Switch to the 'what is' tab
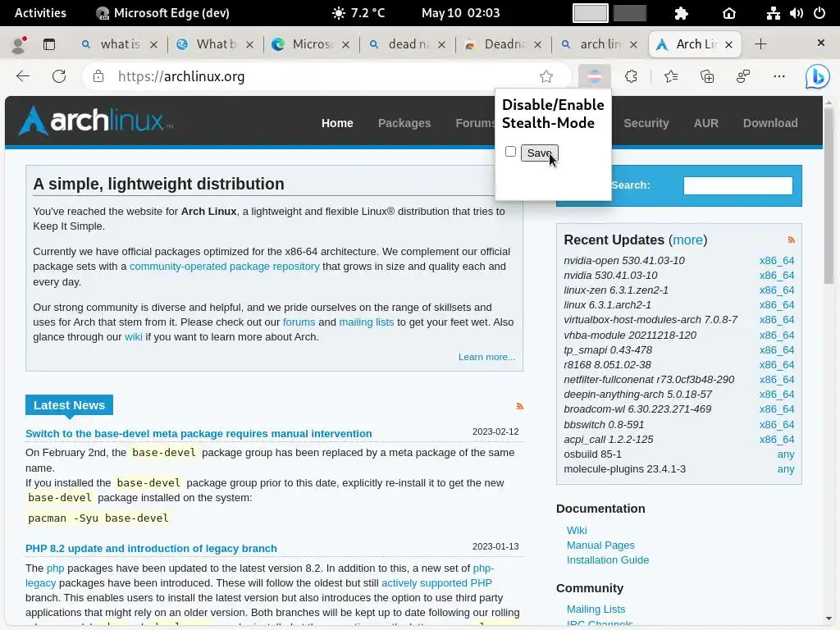Image resolution: width=840 pixels, height=630 pixels. pos(120,44)
